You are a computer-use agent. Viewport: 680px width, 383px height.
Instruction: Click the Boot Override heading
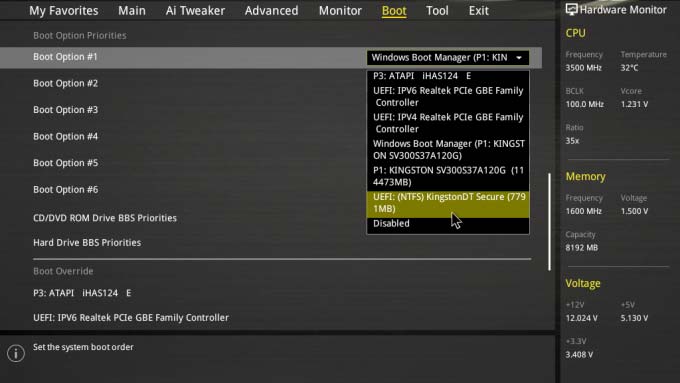click(x=63, y=271)
